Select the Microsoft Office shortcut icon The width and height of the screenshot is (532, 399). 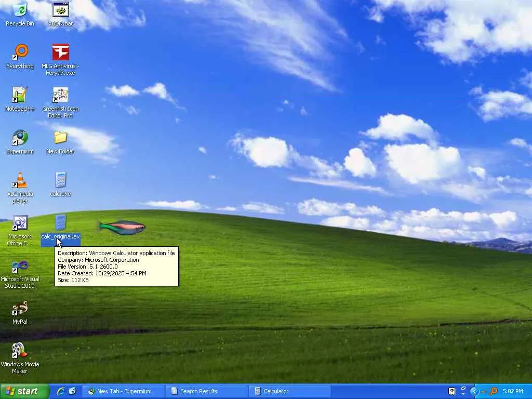(x=20, y=222)
